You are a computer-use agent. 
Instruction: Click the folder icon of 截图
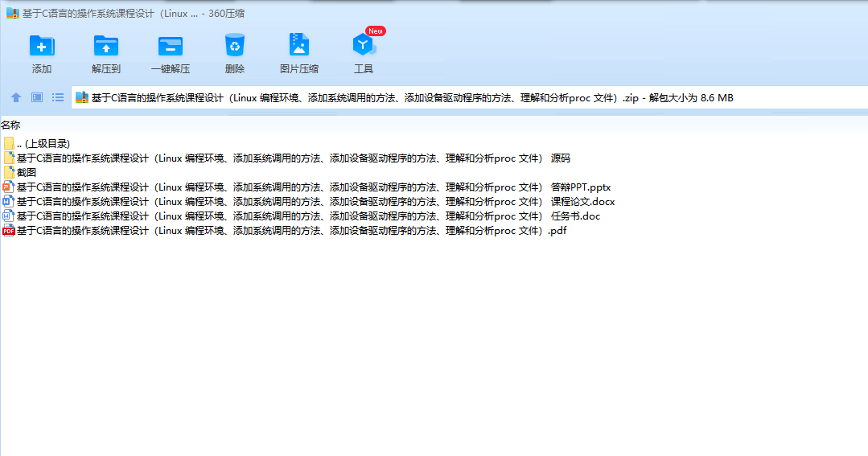click(x=8, y=173)
